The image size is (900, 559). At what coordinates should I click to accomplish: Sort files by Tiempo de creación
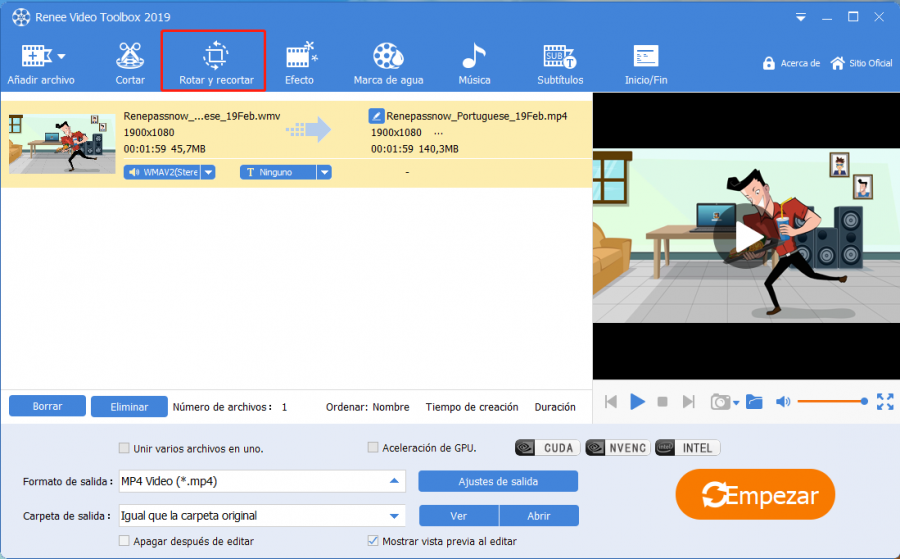(x=472, y=407)
